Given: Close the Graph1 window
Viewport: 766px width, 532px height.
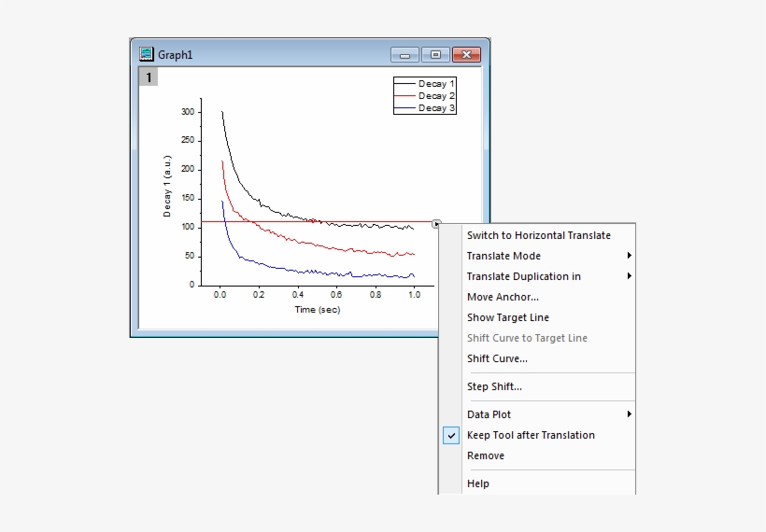Looking at the screenshot, I should pos(466,55).
